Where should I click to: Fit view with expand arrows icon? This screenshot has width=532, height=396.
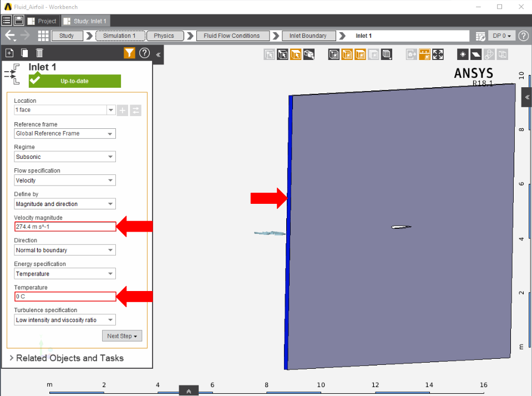click(x=438, y=54)
